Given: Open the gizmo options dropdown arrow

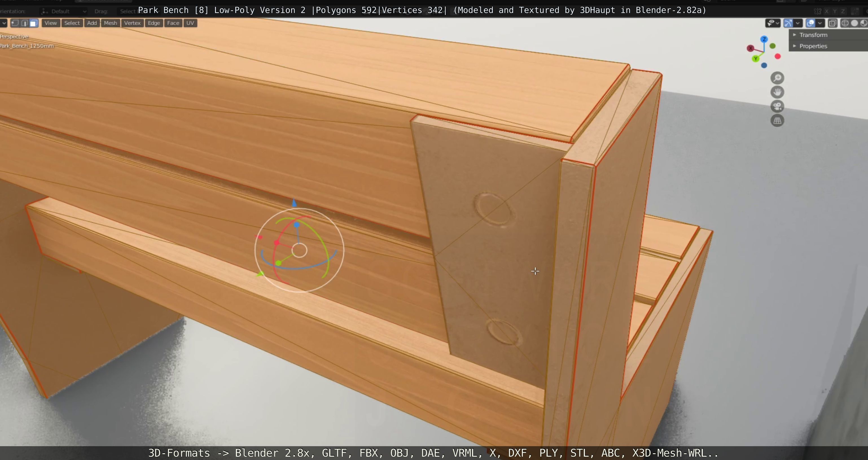Looking at the screenshot, I should point(797,23).
